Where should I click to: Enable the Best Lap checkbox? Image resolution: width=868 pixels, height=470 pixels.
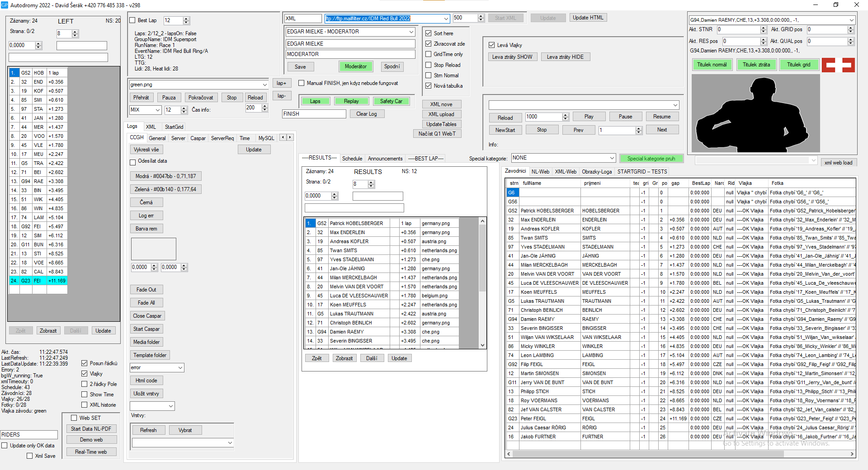tap(132, 20)
